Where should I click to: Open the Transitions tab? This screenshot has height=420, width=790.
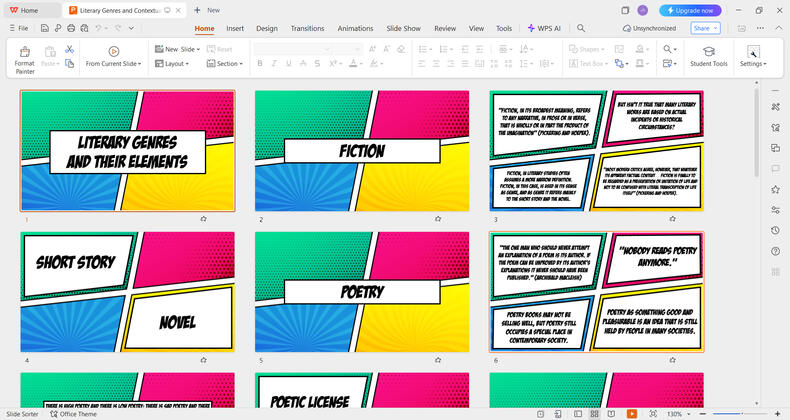(307, 28)
